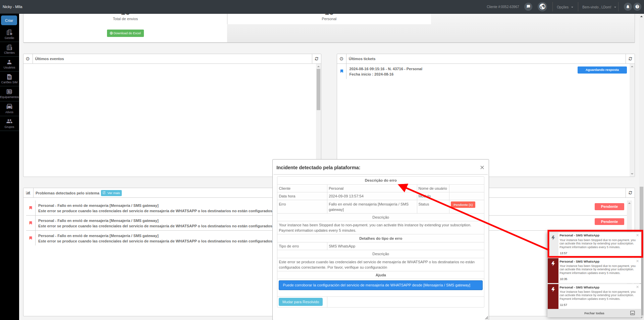Image resolution: width=644 pixels, height=320 pixels.
Task: Click the 2024-09-09 13:57:54 date cell
Action: click(x=346, y=196)
